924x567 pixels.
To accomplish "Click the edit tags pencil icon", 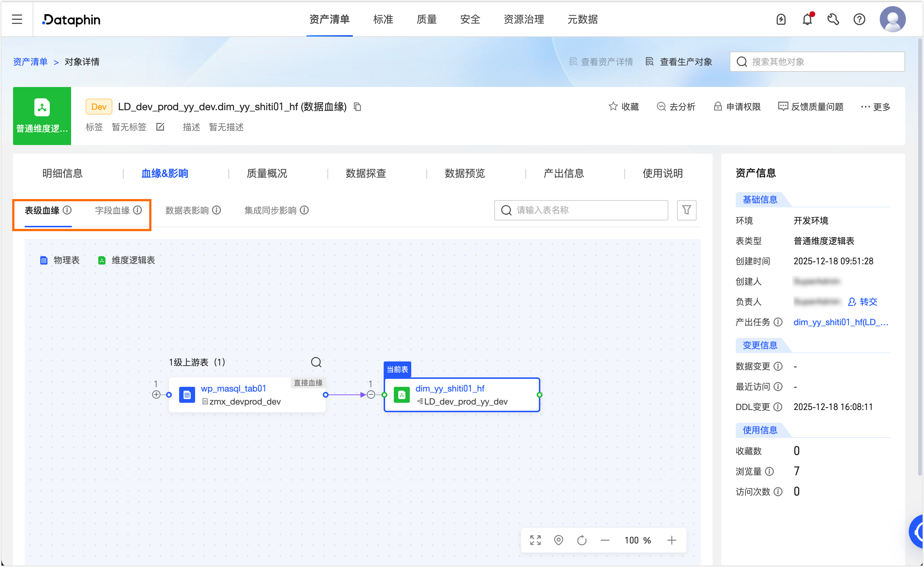I will [160, 127].
